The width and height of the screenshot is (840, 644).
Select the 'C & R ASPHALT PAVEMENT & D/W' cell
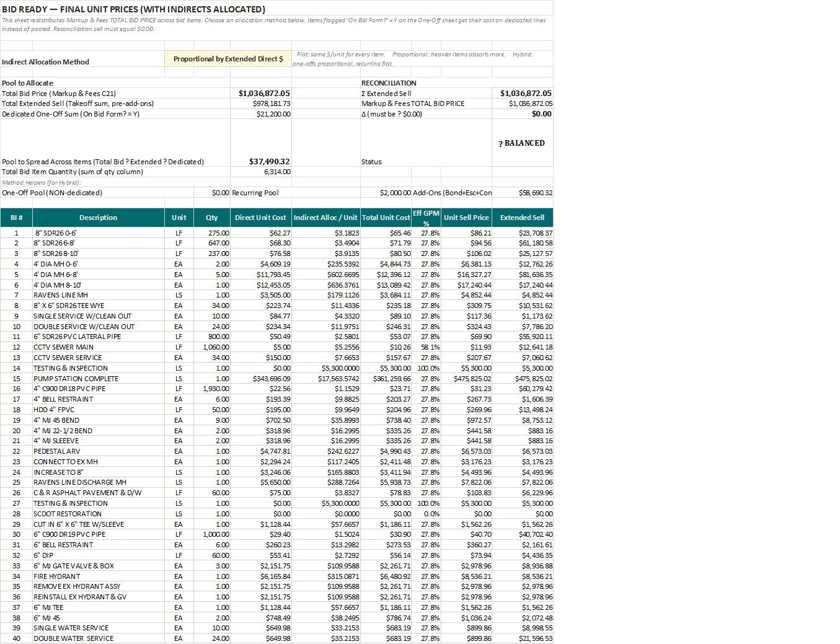click(x=99, y=493)
